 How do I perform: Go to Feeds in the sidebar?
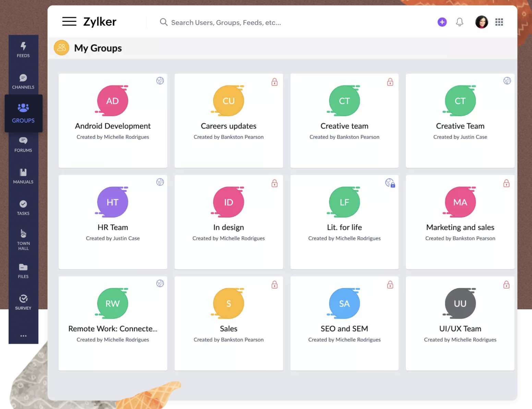click(x=23, y=50)
